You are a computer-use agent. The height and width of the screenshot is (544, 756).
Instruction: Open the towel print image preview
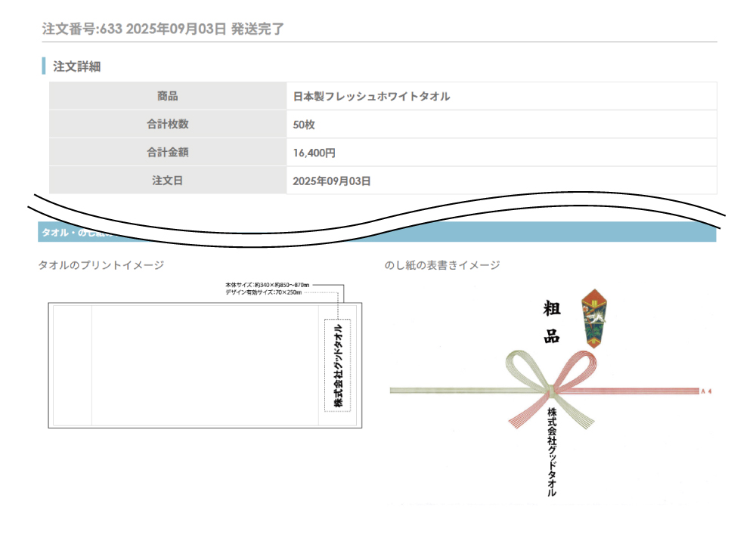pyautogui.click(x=205, y=365)
